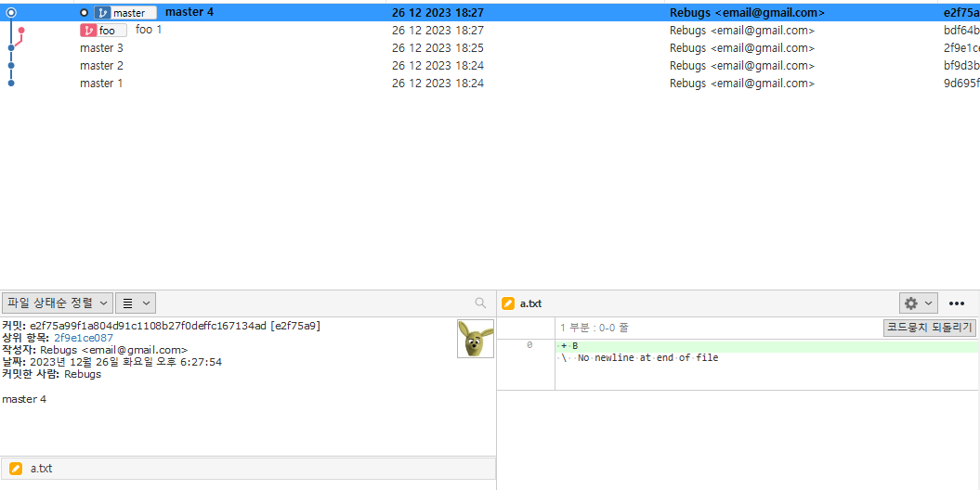The image size is (980, 490).
Task: Click the search magnifier icon
Action: [x=480, y=303]
